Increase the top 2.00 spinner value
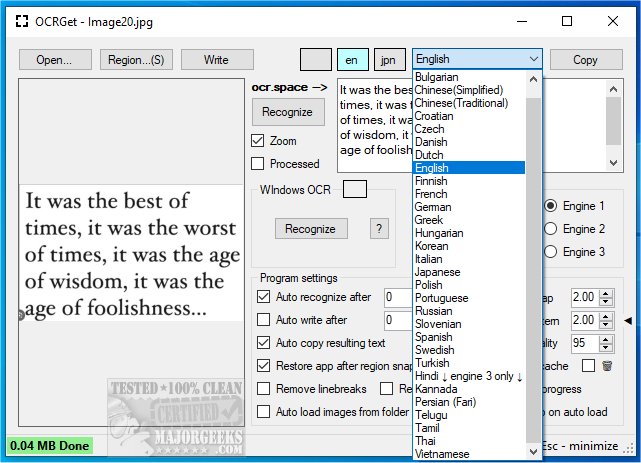 (606, 293)
